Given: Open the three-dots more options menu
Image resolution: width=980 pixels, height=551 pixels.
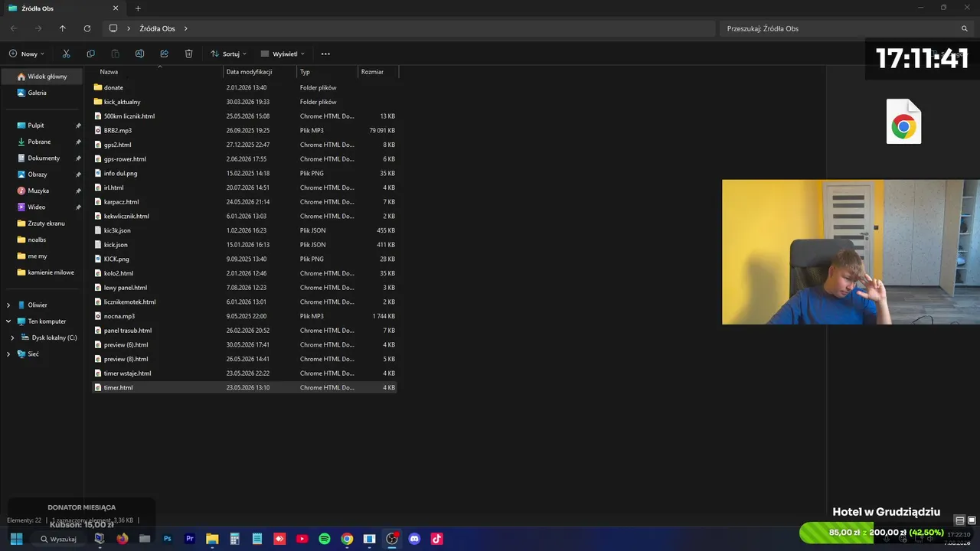Looking at the screenshot, I should tap(325, 54).
